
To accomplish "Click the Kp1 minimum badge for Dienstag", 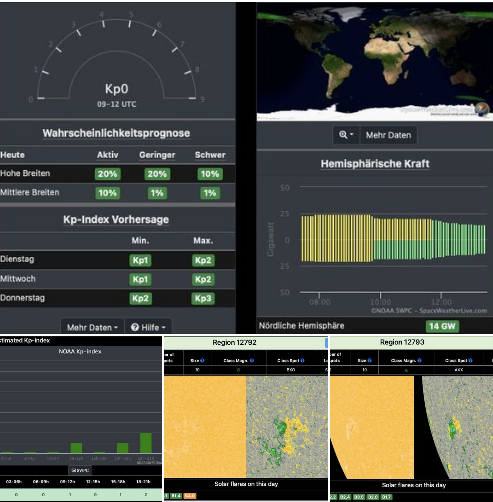I will point(140,260).
